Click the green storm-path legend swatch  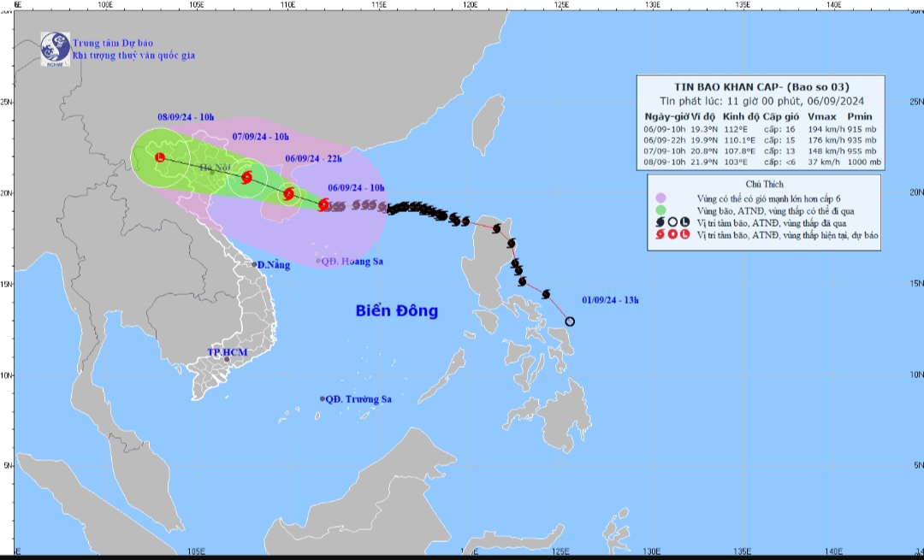(x=660, y=209)
